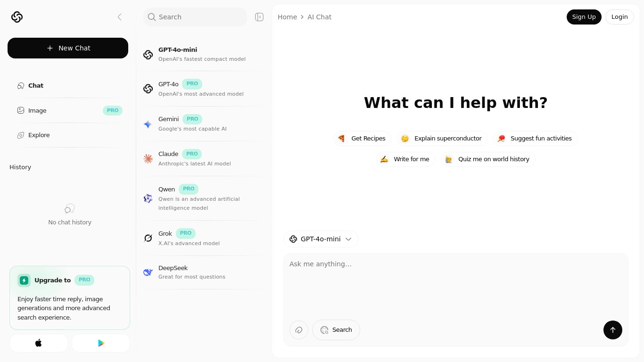Click the PRO badge next to Grok

[x=186, y=233]
